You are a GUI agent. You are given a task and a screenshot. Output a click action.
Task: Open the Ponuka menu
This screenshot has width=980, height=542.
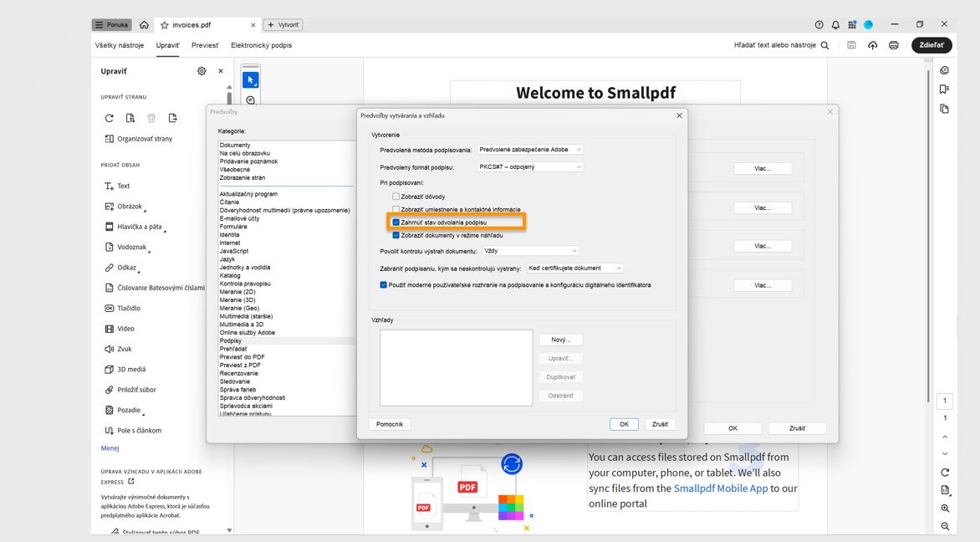click(x=112, y=25)
